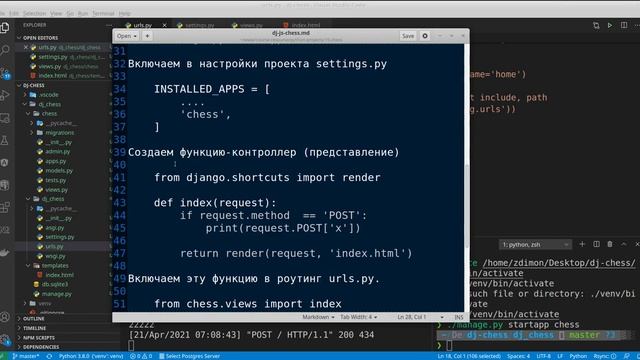
Task: Switch to the index.html editor tab
Action: (305, 25)
